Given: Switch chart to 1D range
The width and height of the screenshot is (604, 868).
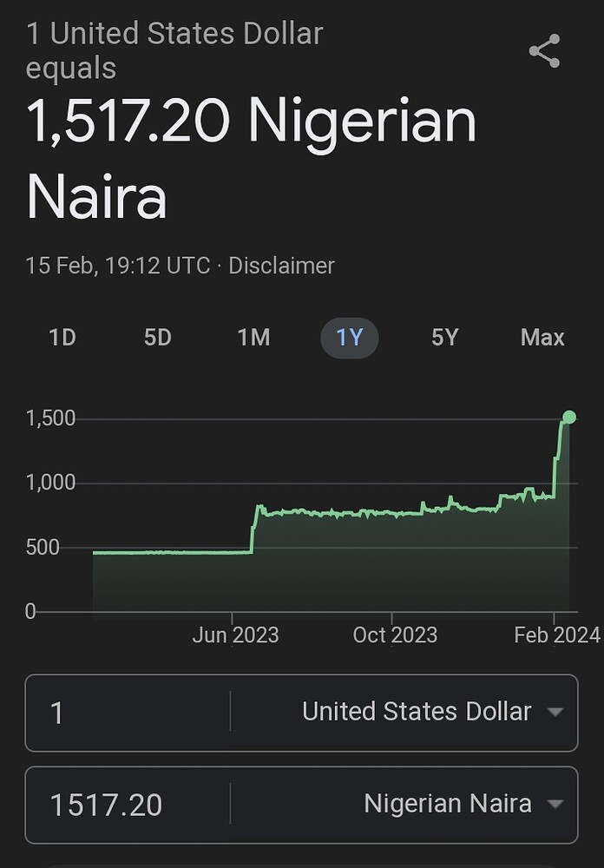Looking at the screenshot, I should click(62, 338).
